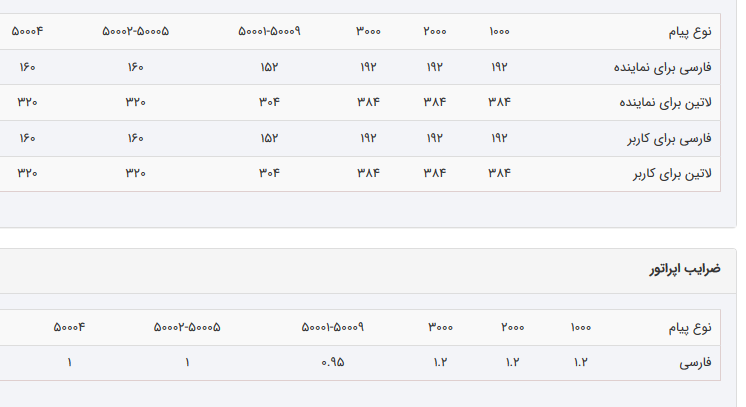Click the 152 cell in 'فارسی برای نماینده' row
The width and height of the screenshot is (746, 407).
(269, 67)
